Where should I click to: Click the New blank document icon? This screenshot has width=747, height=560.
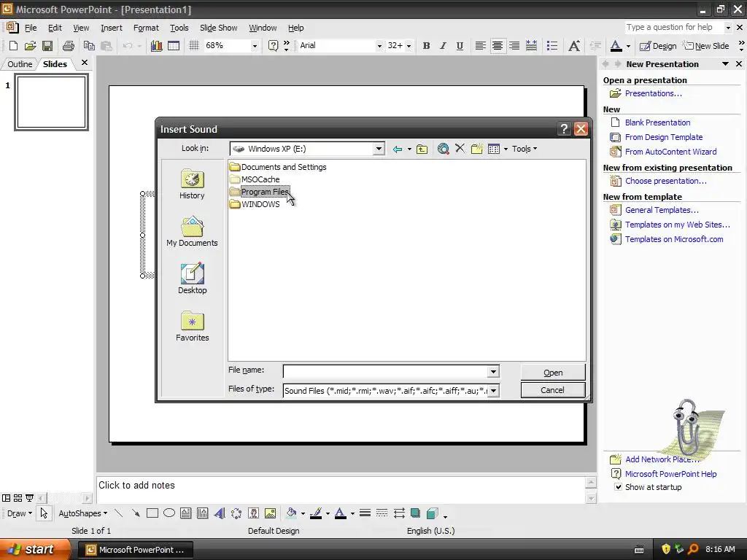pyautogui.click(x=13, y=46)
